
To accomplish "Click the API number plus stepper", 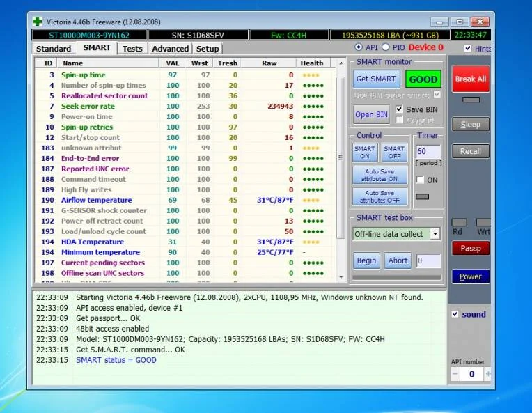I will 487,374.
